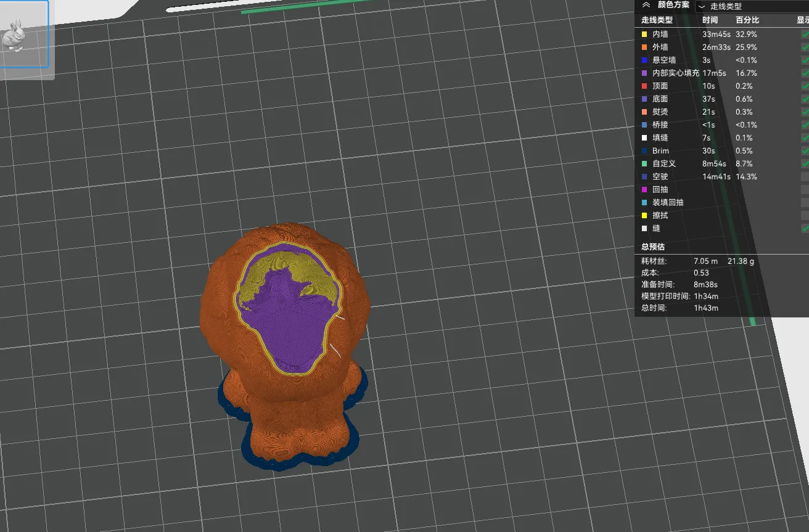Toggle display checkbox for 桥接
Screen dimensions: 809x532
(x=805, y=125)
